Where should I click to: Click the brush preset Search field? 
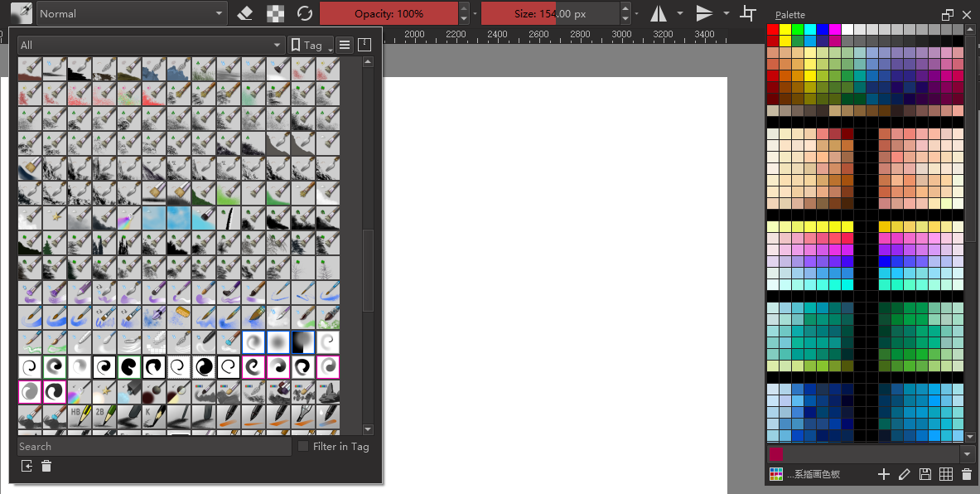[154, 446]
